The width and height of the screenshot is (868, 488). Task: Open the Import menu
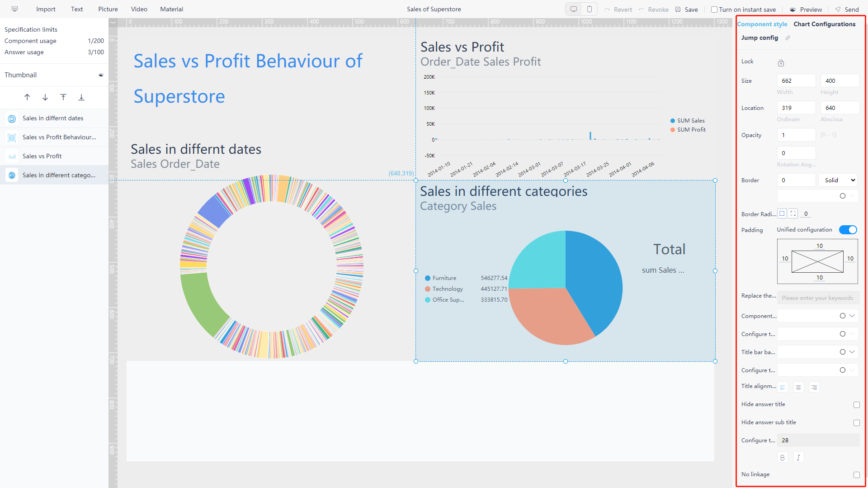pos(46,9)
